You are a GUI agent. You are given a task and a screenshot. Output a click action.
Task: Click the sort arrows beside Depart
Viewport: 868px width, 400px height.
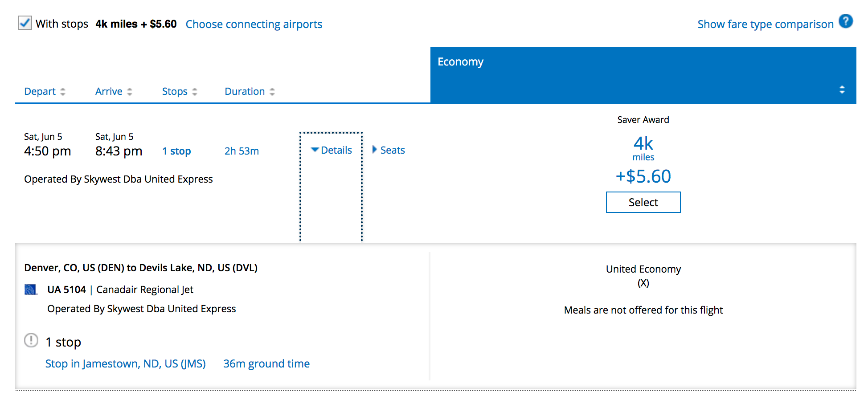[63, 92]
